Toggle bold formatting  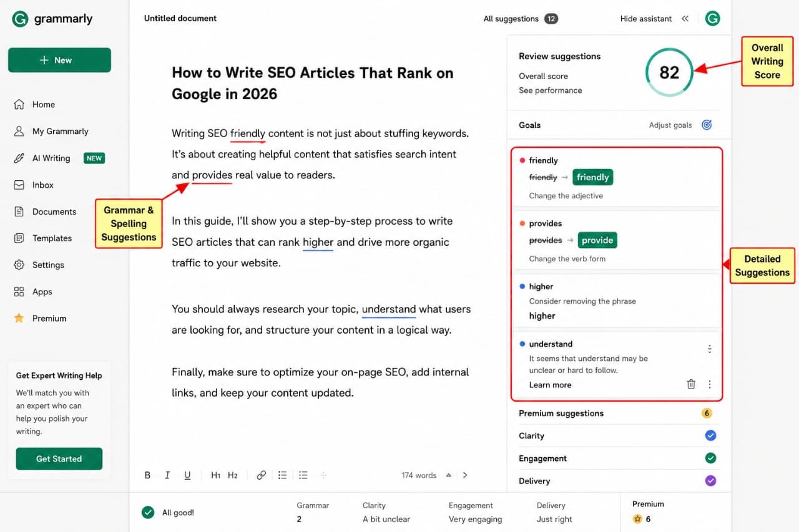coord(148,475)
